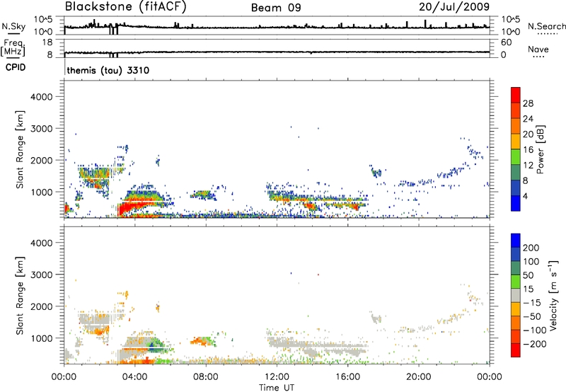Click the 'Freq. [MHz]' axis label
Screen dimensions: 566x392
tap(13, 47)
